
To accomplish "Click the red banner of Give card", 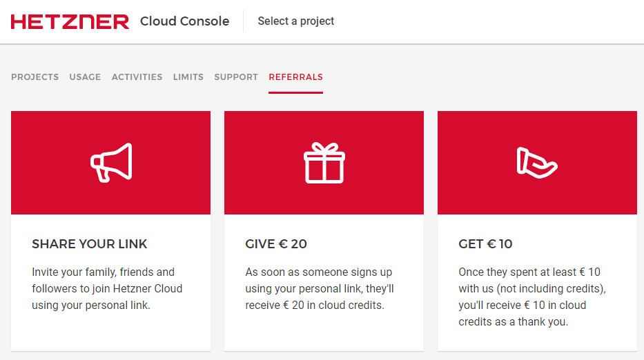I will (x=324, y=163).
